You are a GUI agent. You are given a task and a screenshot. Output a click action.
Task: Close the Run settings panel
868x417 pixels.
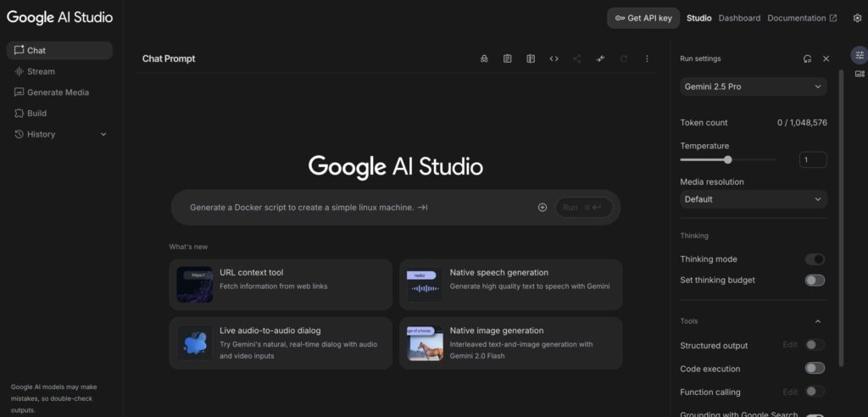tap(826, 58)
